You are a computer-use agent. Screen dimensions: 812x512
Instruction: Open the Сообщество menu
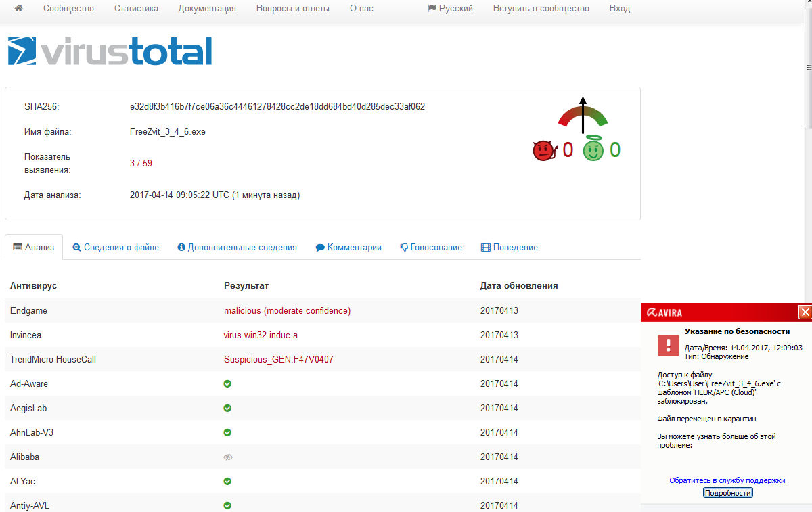(x=68, y=9)
